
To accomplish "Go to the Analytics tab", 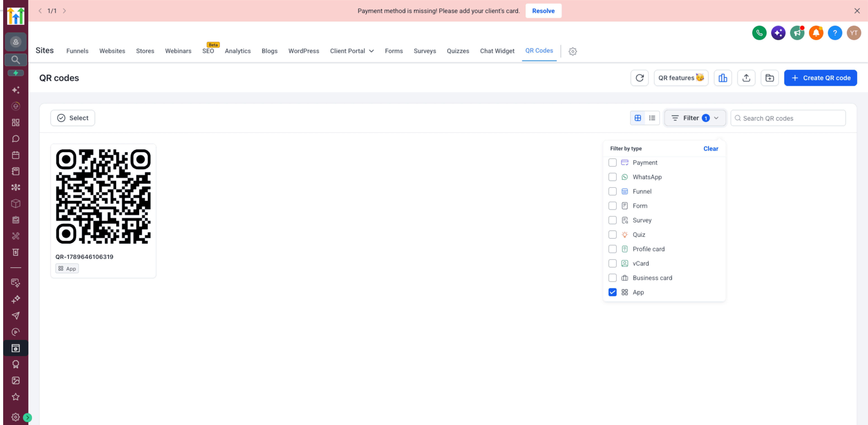I will [238, 51].
